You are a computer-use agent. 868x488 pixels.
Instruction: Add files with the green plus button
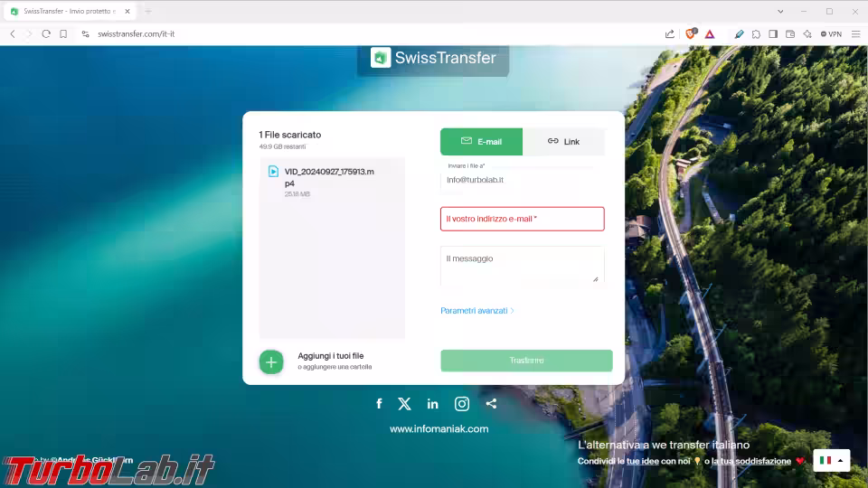(271, 362)
